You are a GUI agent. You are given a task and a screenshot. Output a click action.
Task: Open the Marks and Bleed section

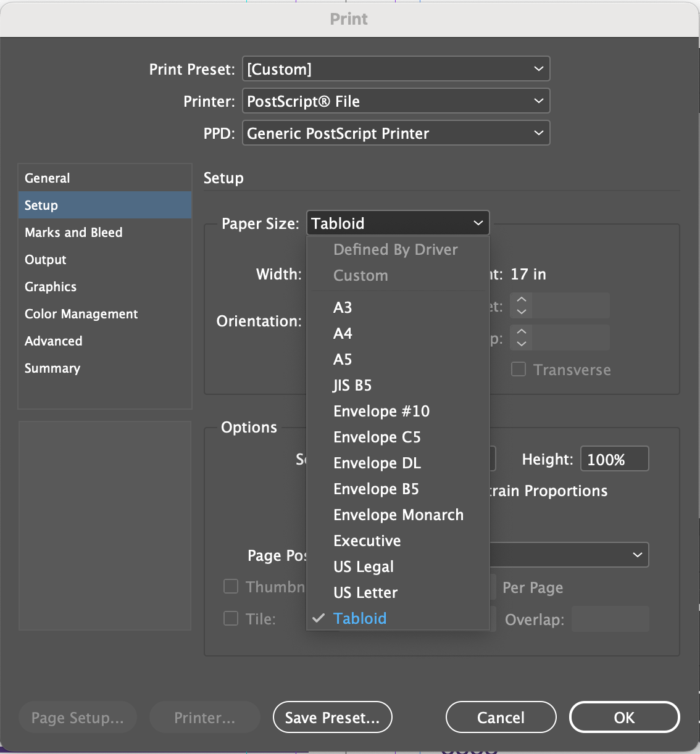73,233
